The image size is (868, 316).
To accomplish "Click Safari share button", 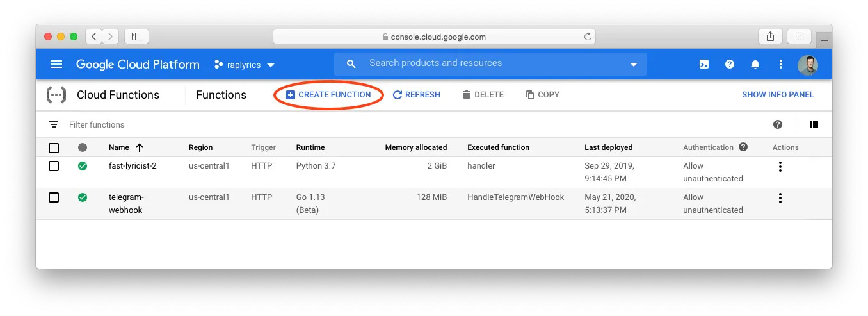I will coord(769,37).
